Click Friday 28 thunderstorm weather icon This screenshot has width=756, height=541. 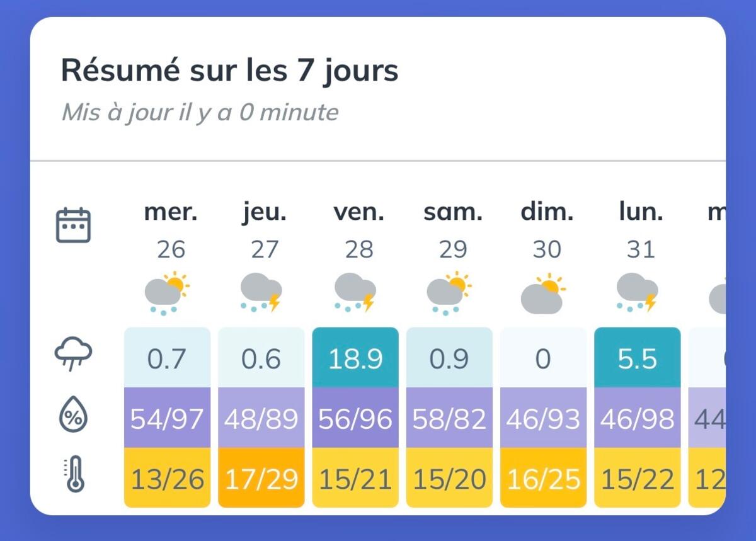(355, 293)
